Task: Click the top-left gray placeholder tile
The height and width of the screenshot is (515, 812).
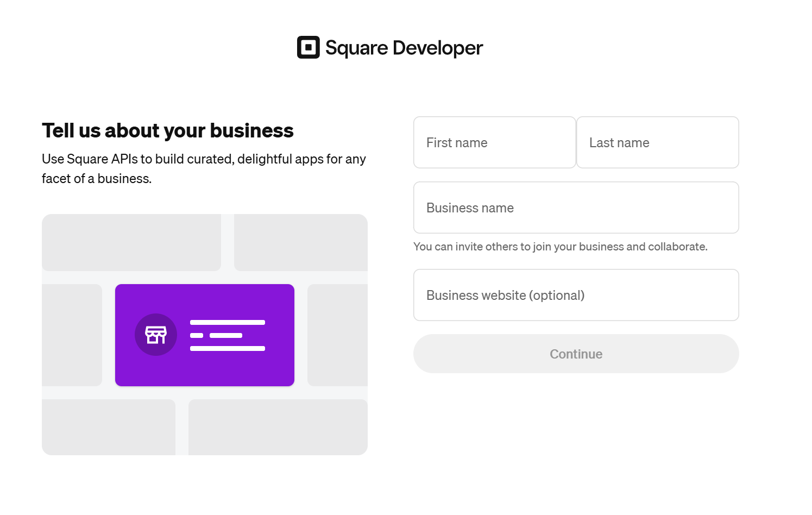Action: click(x=131, y=242)
